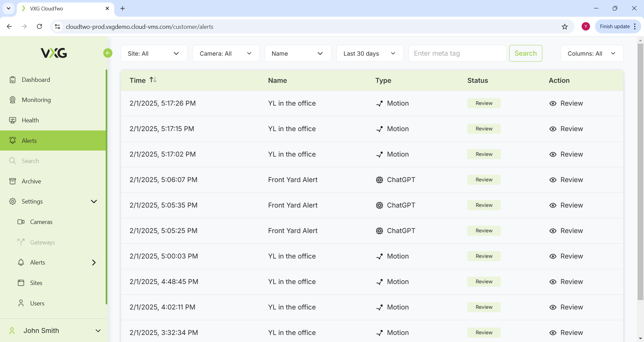Go to Archive in the sidebar
The height and width of the screenshot is (342, 644).
click(31, 181)
